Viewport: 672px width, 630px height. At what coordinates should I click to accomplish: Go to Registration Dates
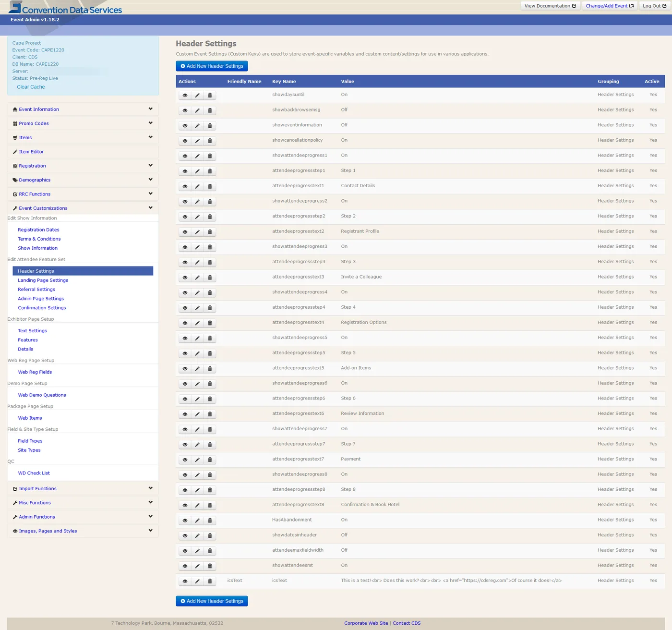click(38, 230)
